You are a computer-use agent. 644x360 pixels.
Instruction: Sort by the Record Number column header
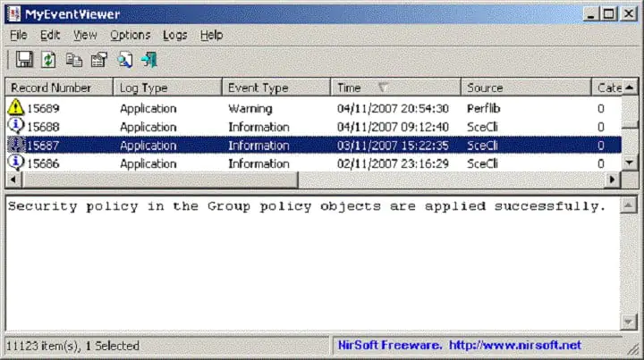coord(59,88)
